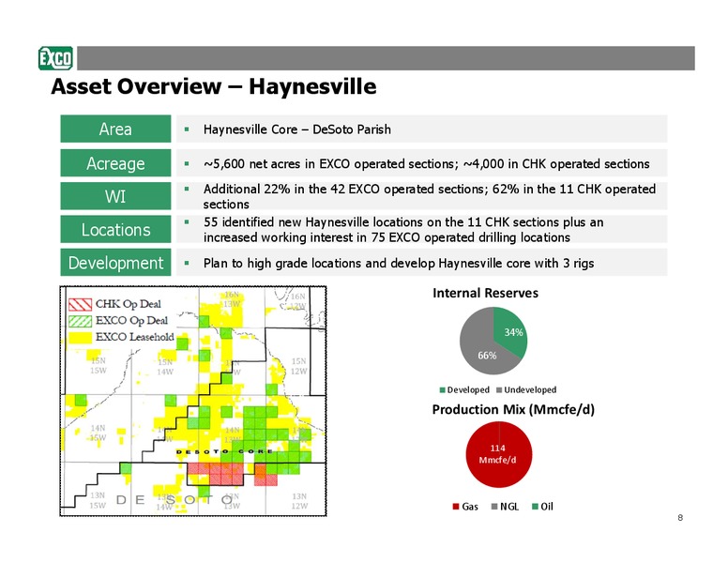728x563 pixels.
Task: Click the NGL legend entry
Action: tap(505, 507)
